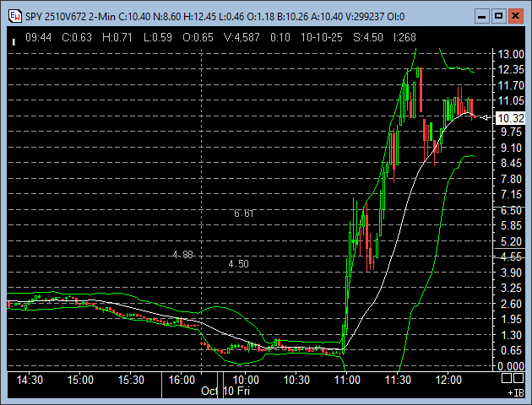Select the 6.61 price annotation on chart
This screenshot has width=532, height=405.
[244, 214]
